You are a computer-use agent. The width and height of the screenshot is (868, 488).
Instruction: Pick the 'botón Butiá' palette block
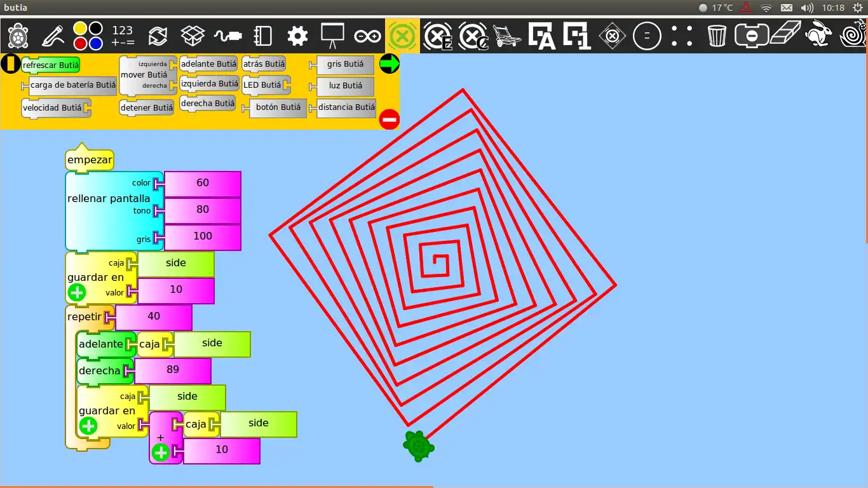pos(274,108)
